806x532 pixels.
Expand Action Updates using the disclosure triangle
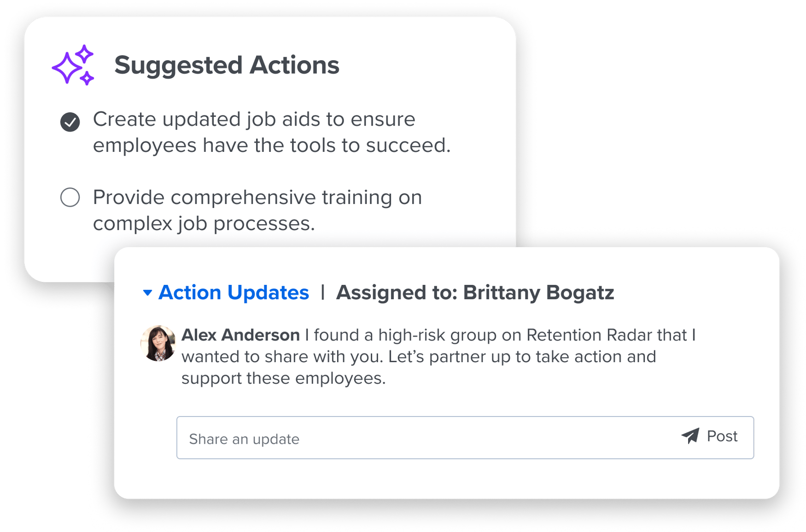click(x=147, y=292)
